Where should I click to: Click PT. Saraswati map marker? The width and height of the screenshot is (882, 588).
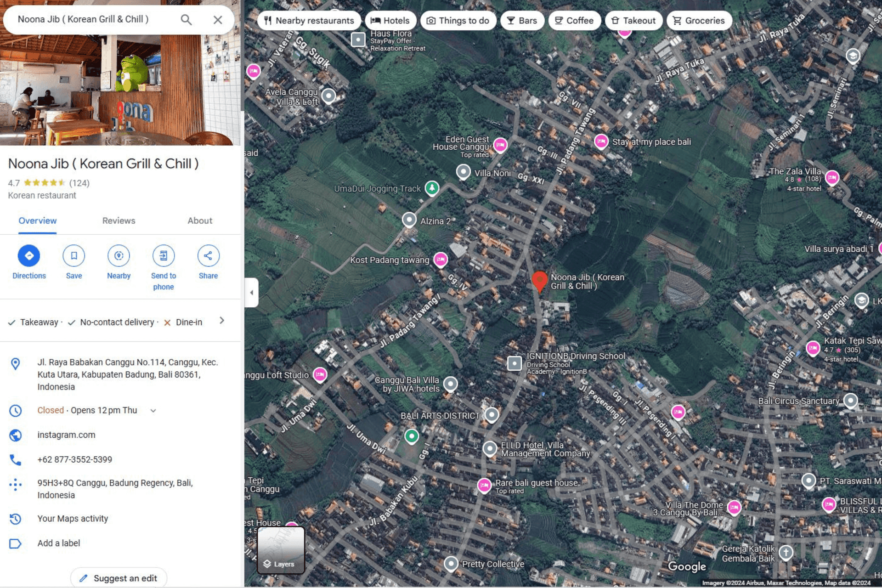coord(808,481)
